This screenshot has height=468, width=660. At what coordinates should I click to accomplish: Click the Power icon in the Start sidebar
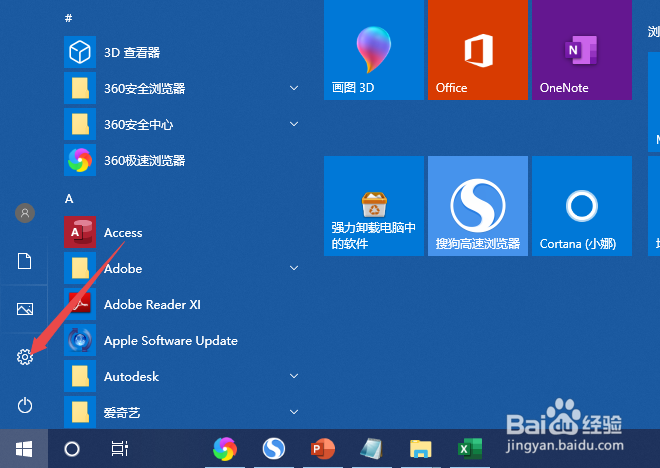25,405
